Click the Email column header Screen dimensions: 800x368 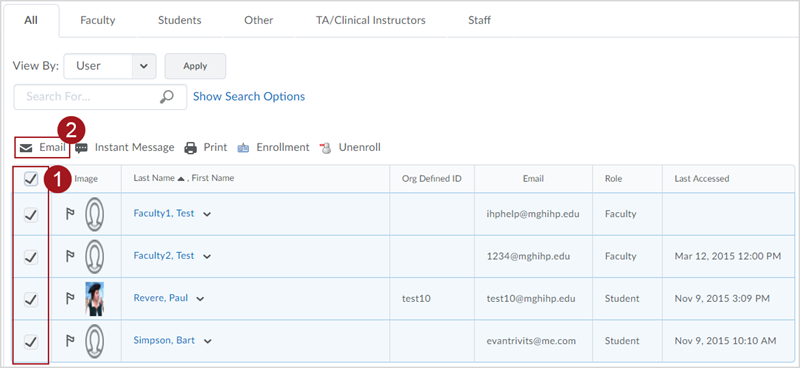click(533, 179)
